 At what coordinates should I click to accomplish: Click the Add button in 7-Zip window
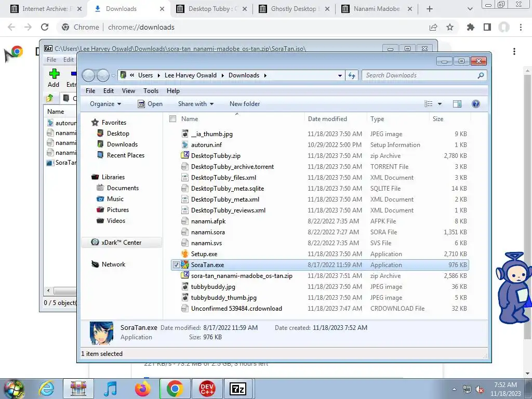(x=54, y=78)
